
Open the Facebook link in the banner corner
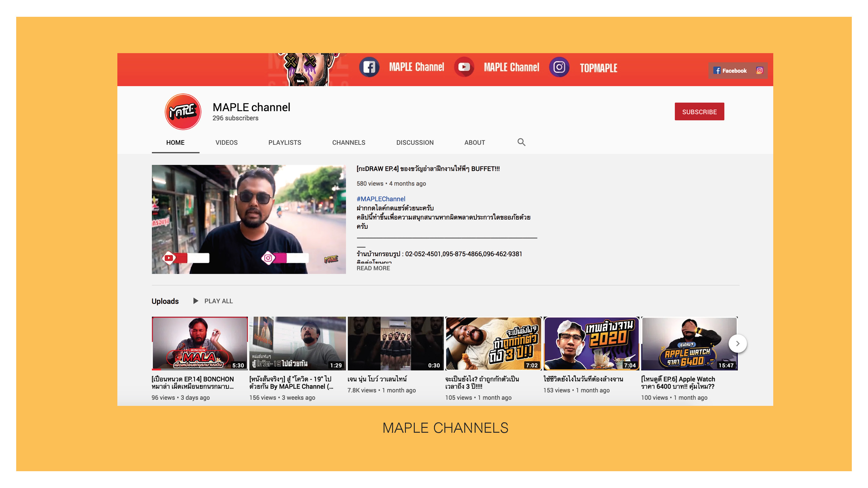point(730,70)
